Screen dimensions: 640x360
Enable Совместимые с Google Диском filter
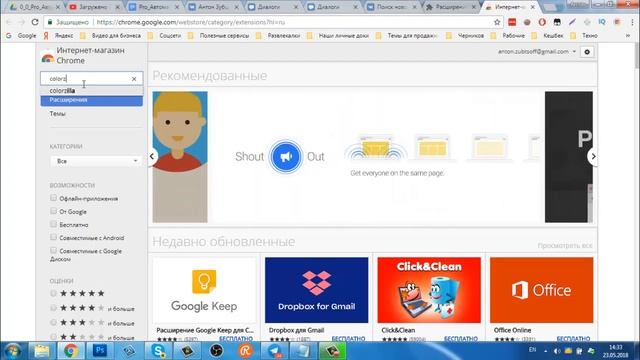click(x=53, y=250)
